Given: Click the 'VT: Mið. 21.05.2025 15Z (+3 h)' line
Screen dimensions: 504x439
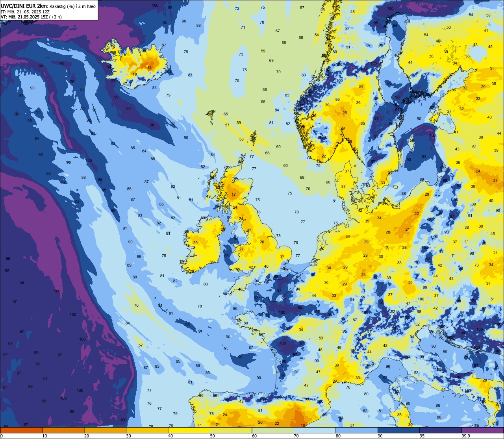Looking at the screenshot, I should pyautogui.click(x=31, y=17).
